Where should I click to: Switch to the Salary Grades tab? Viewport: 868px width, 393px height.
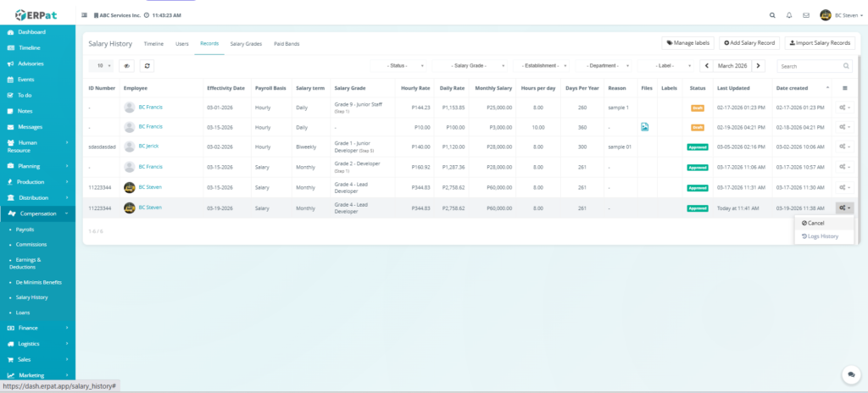pyautogui.click(x=246, y=43)
